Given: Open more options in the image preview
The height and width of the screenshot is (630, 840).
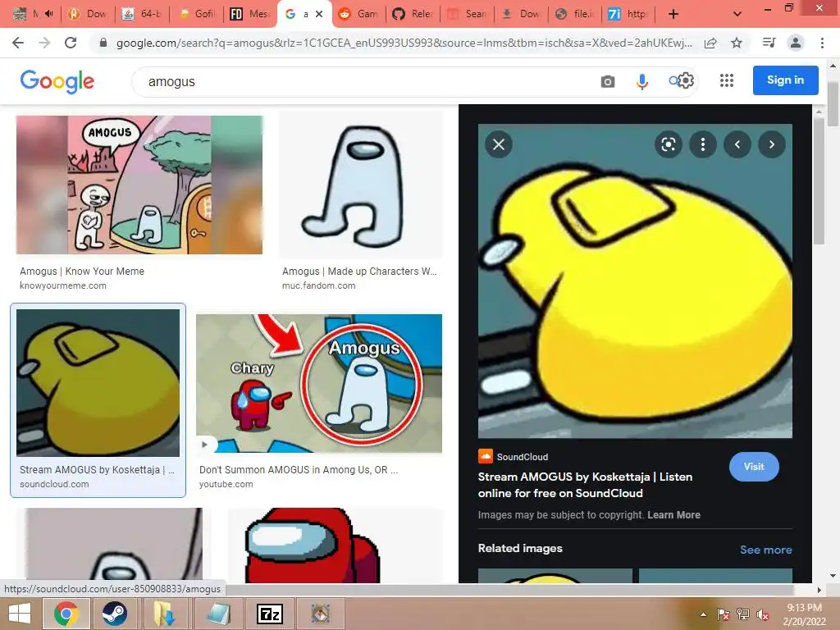Looking at the screenshot, I should (x=703, y=144).
